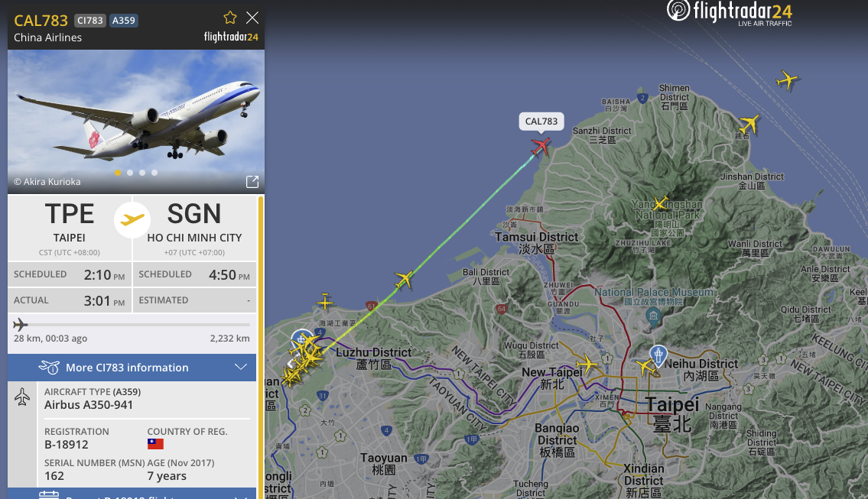The image size is (868, 499).
Task: Open aircraft photo in external link icon
Action: [252, 182]
